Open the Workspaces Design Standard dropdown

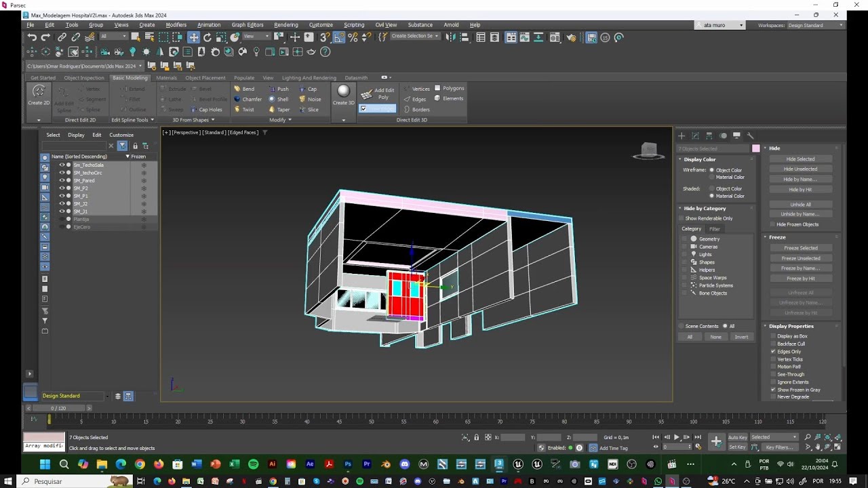pyautogui.click(x=816, y=25)
